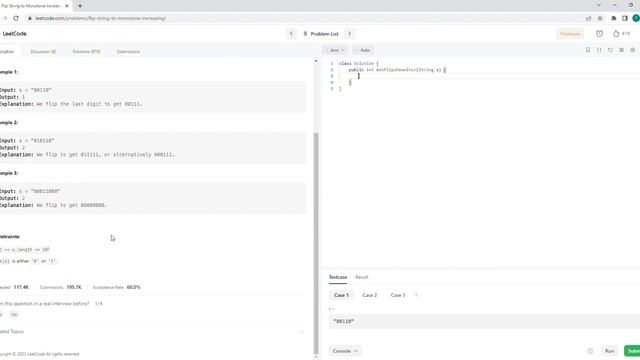Click the streak fire icon
The width and height of the screenshot is (640, 360).
(616, 34)
